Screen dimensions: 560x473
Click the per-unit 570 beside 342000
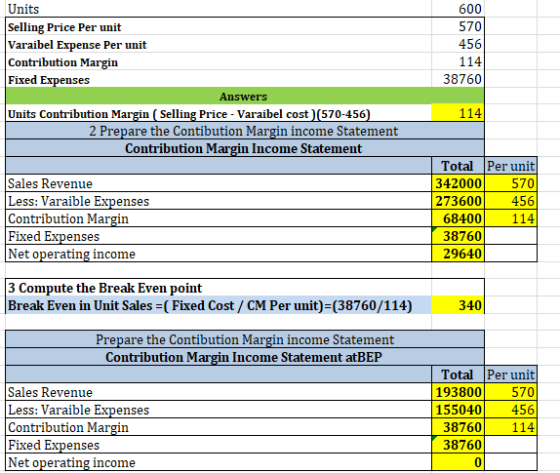(511, 183)
